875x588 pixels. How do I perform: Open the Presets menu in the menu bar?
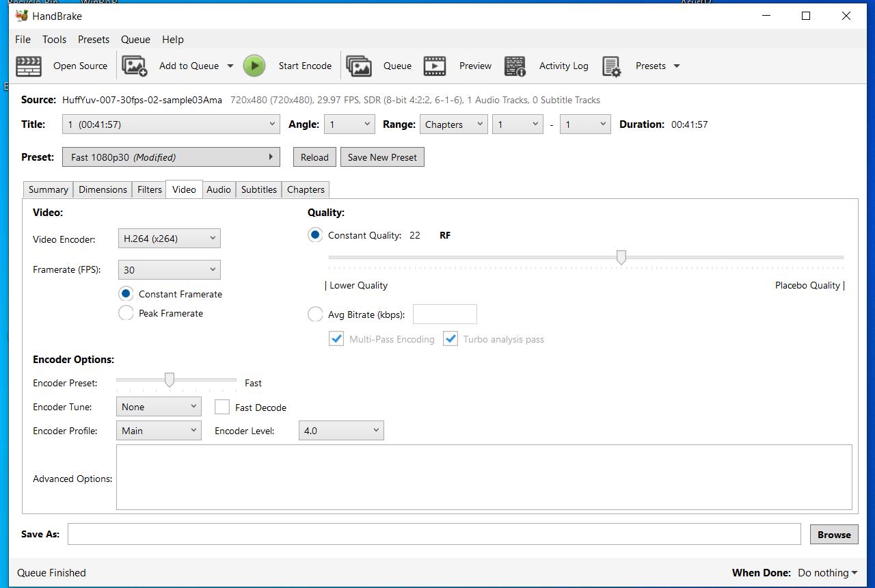tap(94, 40)
